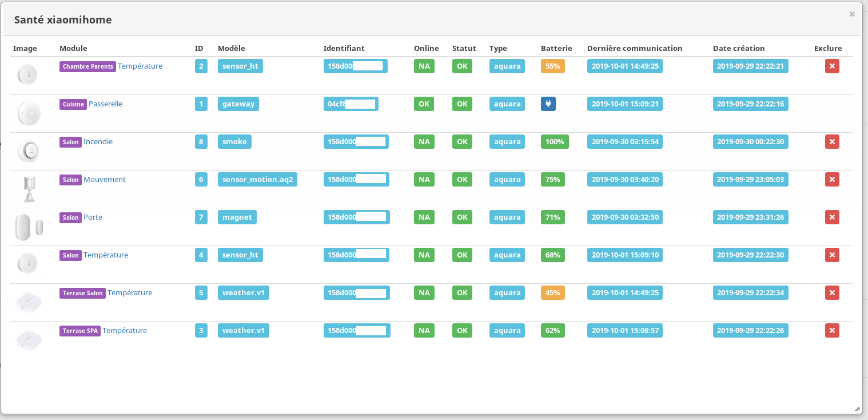Image resolution: width=868 pixels, height=420 pixels.
Task: Close the Santé xiaomihome dialog
Action: point(852,14)
